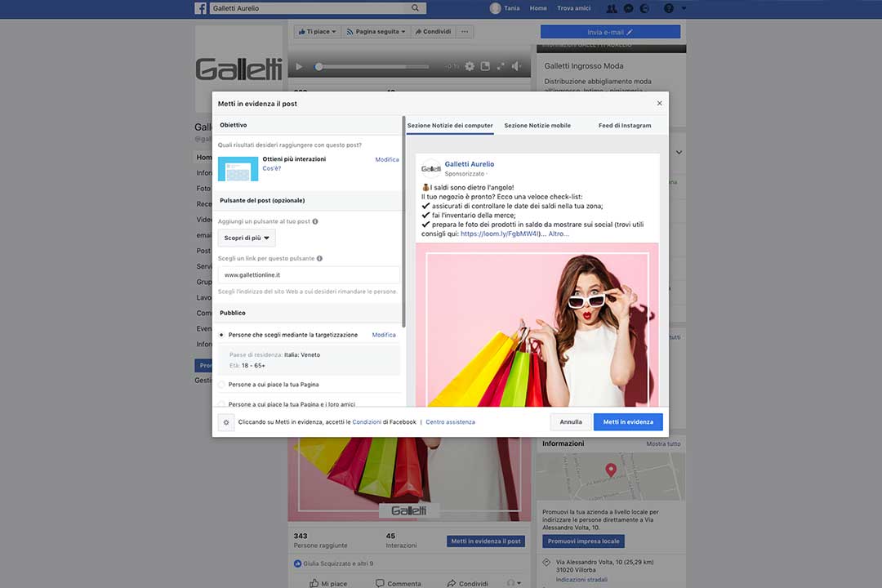The height and width of the screenshot is (588, 882).
Task: Click the Mostra tutto link in Informazioni
Action: 663,444
